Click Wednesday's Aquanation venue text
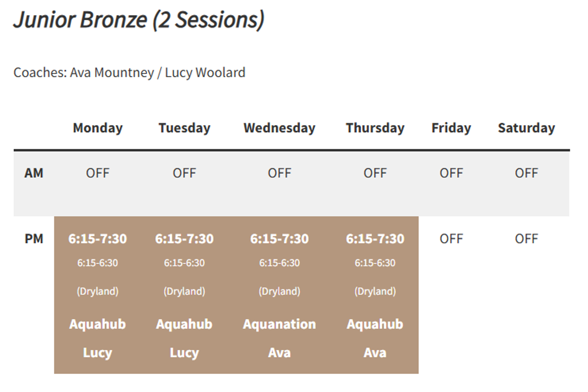 tap(279, 324)
